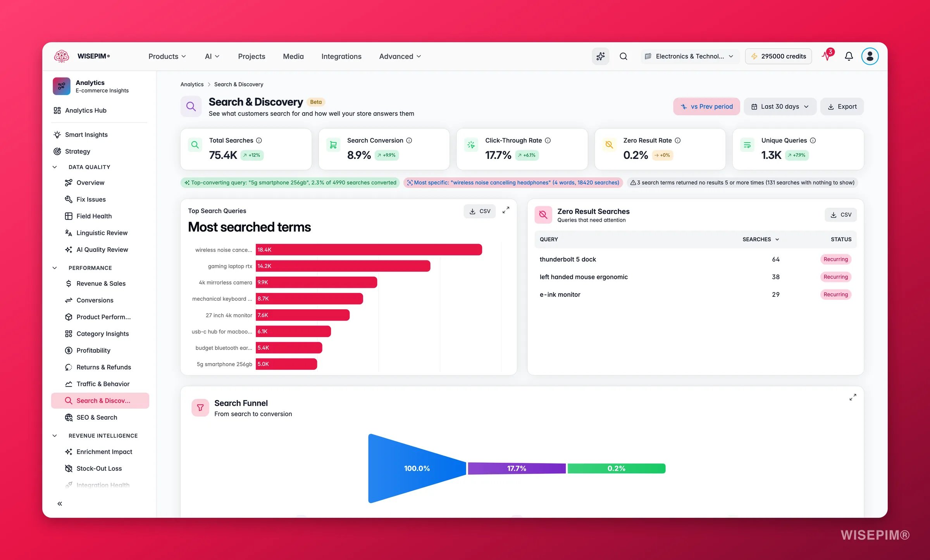Go to Analytics Hub in sidebar

[x=100, y=110]
